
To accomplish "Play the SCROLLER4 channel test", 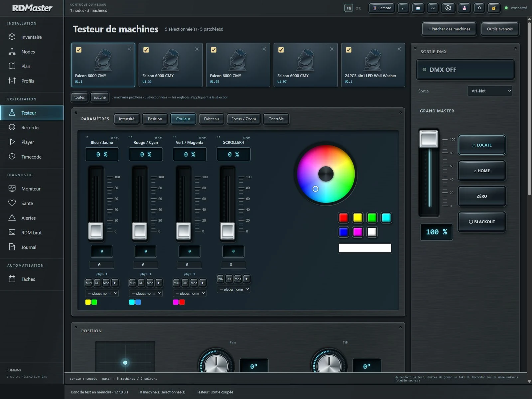I will coord(246,279).
